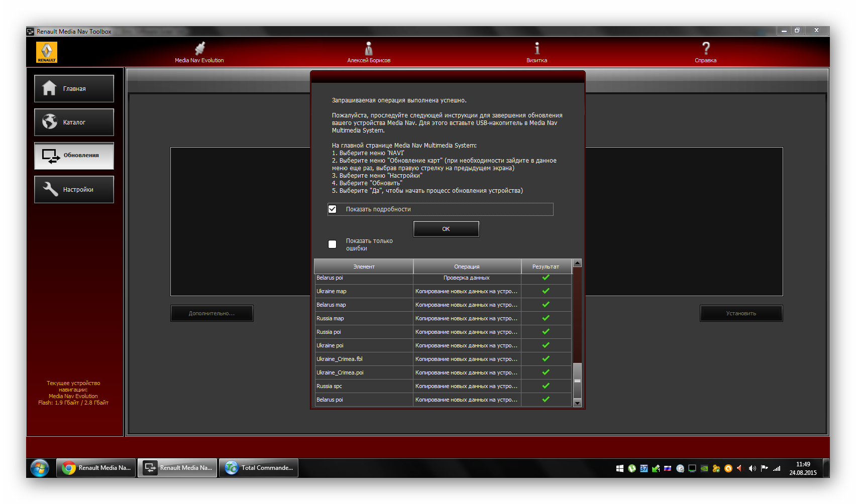This screenshot has height=504, width=856.
Task: Select Обновления in sidebar
Action: [74, 156]
